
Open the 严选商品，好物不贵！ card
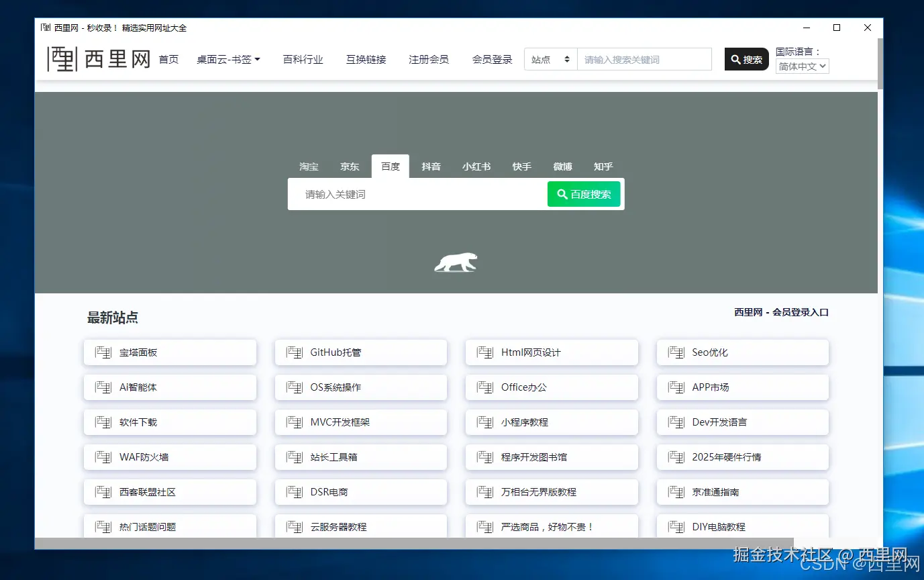click(x=552, y=526)
